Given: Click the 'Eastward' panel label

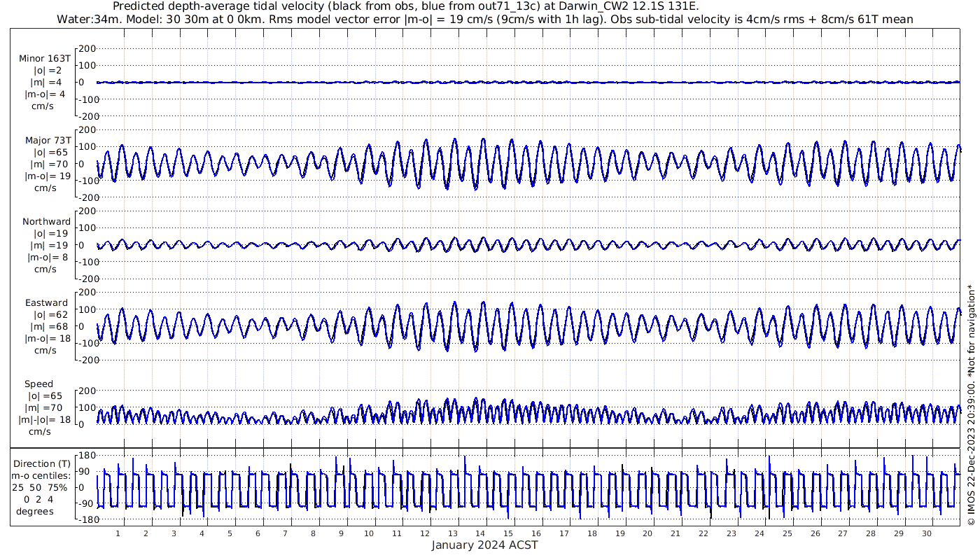Looking at the screenshot, I should tap(46, 303).
